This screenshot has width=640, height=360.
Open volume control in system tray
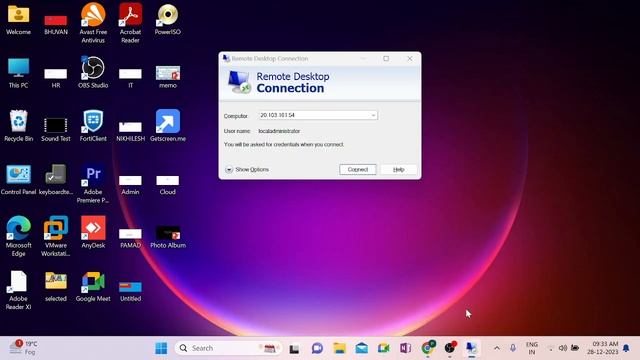click(x=563, y=348)
